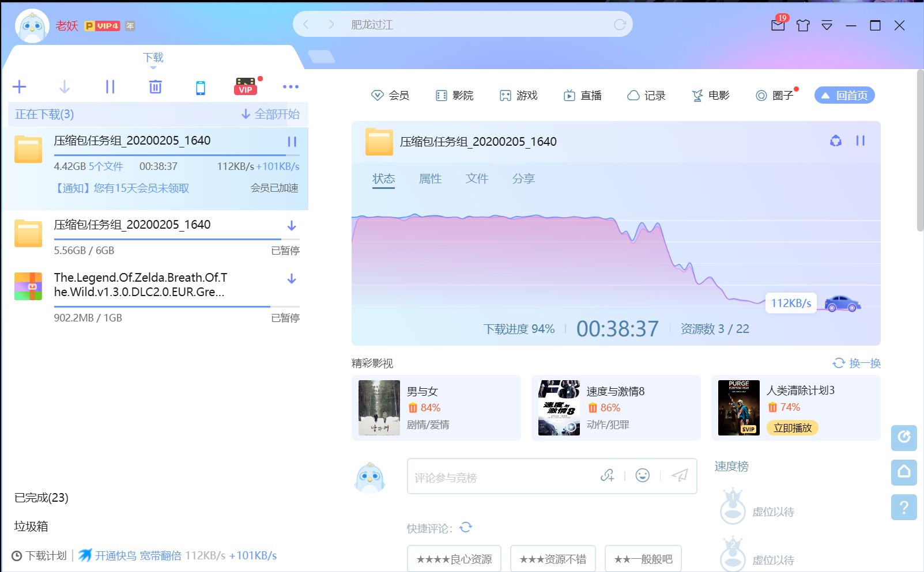Open the VIP video player icon
The image size is (924, 572).
click(245, 88)
